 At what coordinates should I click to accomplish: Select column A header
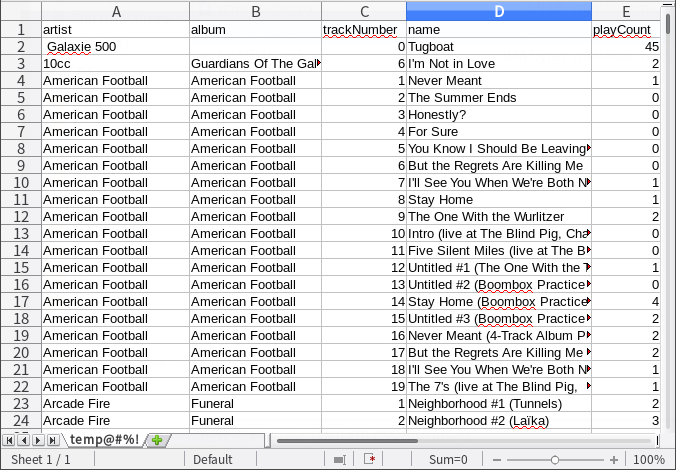tap(116, 11)
